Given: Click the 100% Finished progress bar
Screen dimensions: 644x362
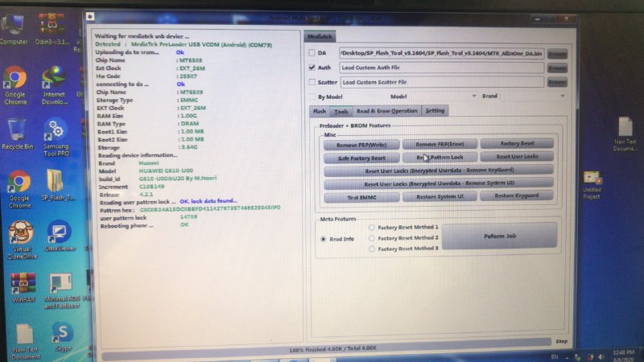Looking at the screenshot, I should point(327,348).
